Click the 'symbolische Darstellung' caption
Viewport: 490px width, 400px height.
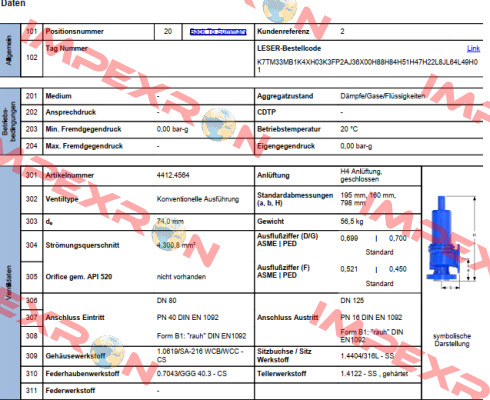click(x=452, y=340)
